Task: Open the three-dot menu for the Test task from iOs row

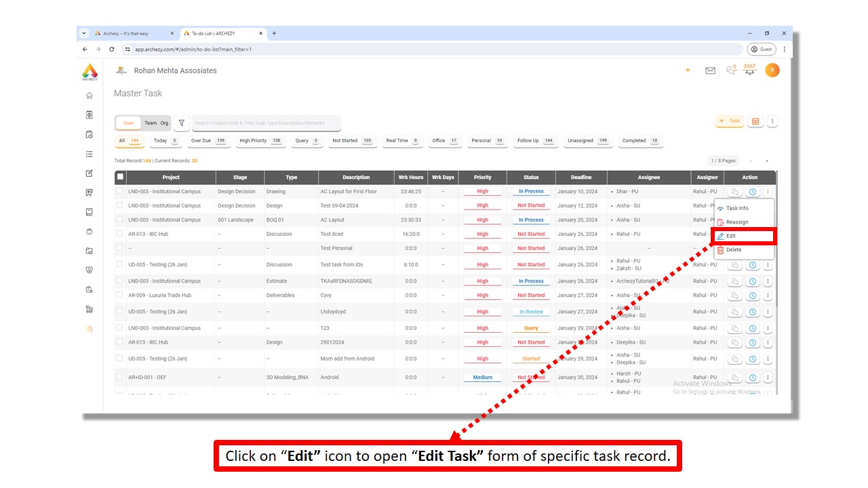Action: click(x=768, y=265)
